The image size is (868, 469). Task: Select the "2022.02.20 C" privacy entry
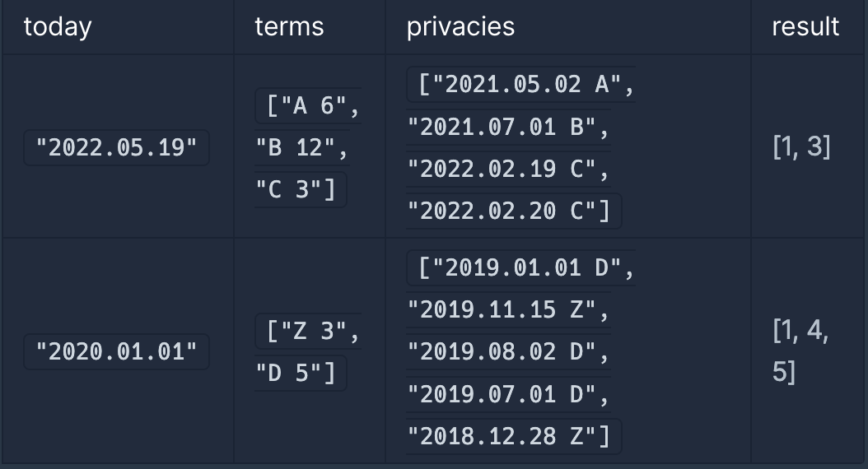click(x=514, y=211)
